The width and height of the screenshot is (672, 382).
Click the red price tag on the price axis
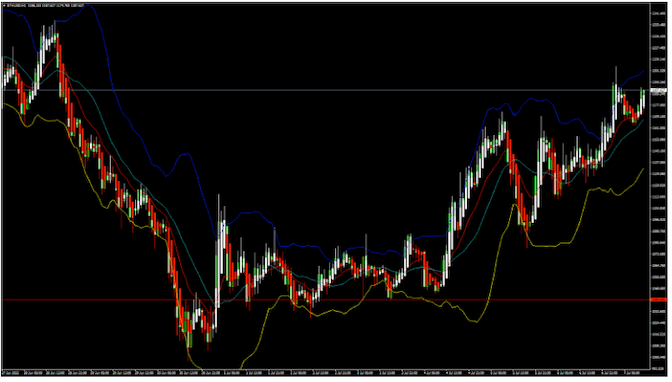point(659,300)
